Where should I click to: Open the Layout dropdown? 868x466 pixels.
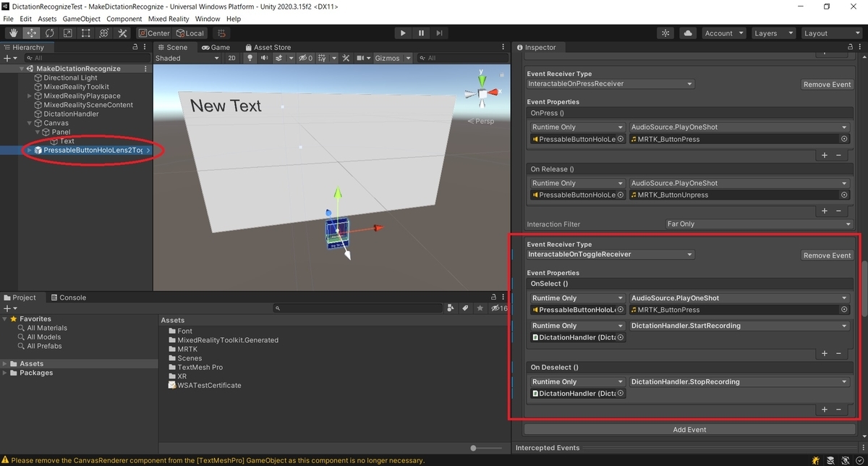pos(830,33)
